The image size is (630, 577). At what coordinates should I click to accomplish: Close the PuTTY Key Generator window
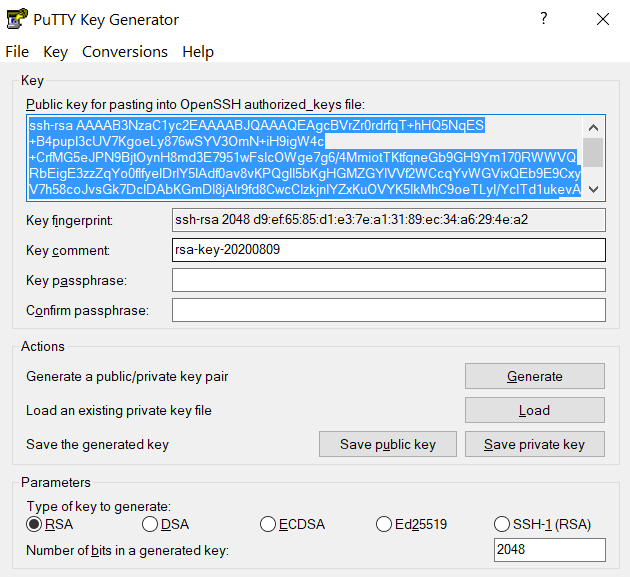pyautogui.click(x=603, y=19)
